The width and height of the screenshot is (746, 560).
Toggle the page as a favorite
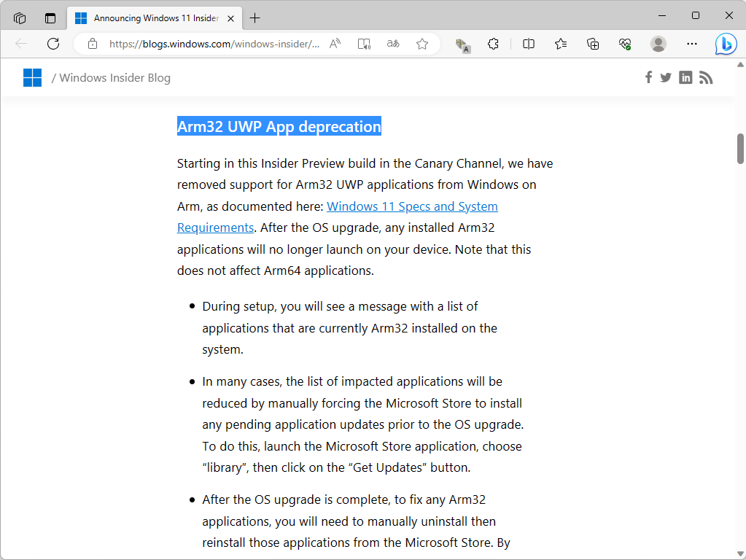(422, 44)
